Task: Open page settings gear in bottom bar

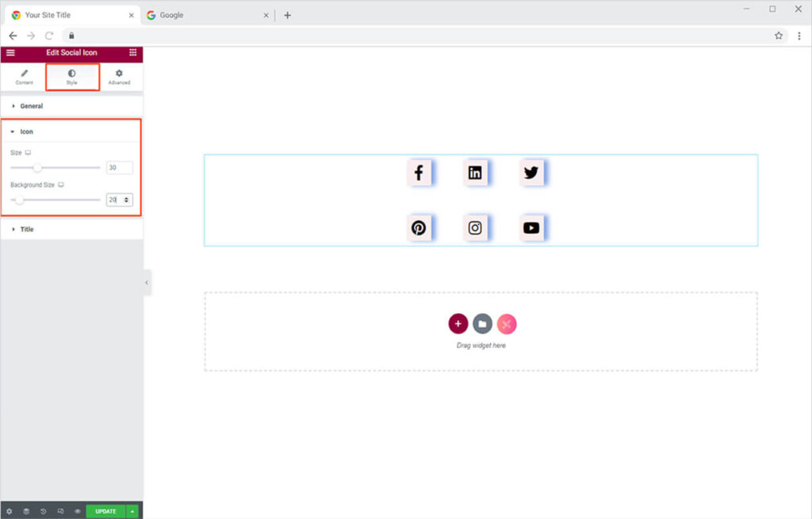Action: coord(10,511)
